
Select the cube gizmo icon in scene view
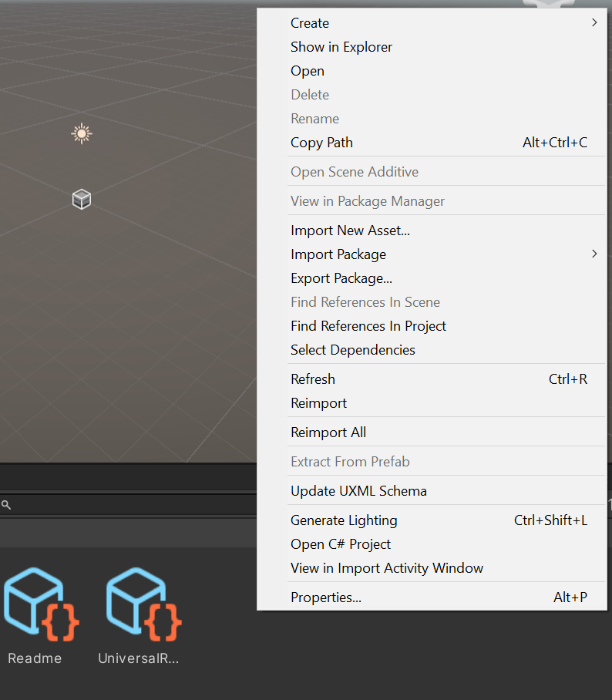82,199
